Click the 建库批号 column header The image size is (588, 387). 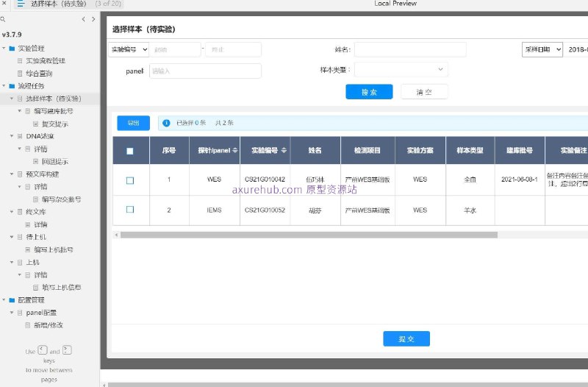coord(520,150)
